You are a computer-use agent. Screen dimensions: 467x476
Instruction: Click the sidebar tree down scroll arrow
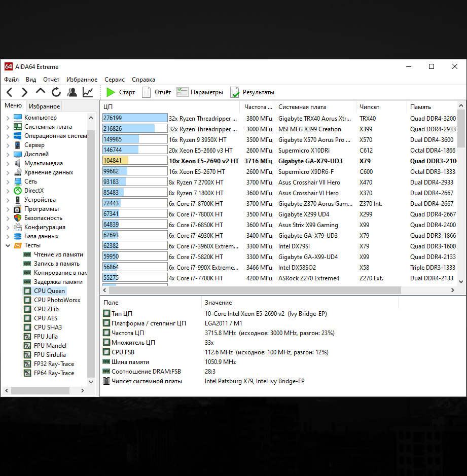coord(91,382)
